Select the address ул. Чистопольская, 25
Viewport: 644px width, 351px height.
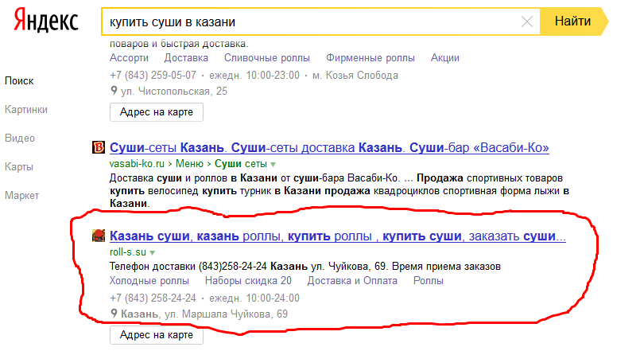click(174, 92)
